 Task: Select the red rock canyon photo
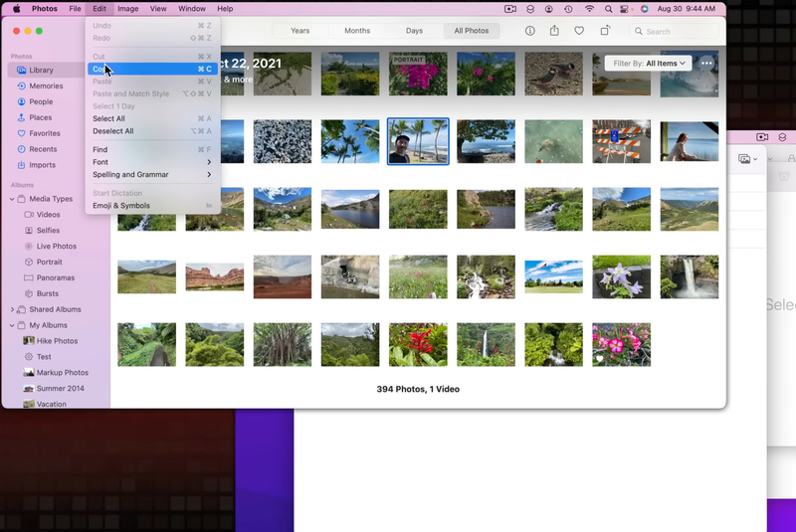[x=214, y=276]
